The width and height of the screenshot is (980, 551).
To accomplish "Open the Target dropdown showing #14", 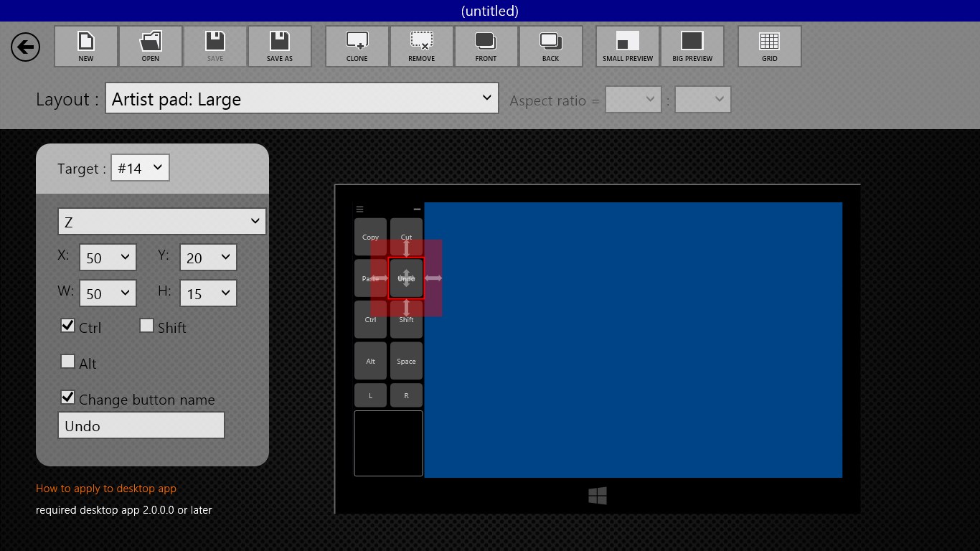I will pos(140,168).
